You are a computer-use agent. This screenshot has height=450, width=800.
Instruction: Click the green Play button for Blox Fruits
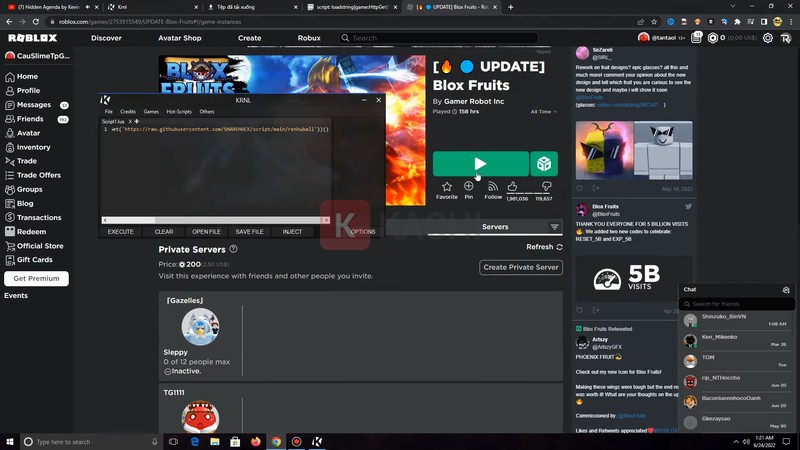pyautogui.click(x=481, y=164)
